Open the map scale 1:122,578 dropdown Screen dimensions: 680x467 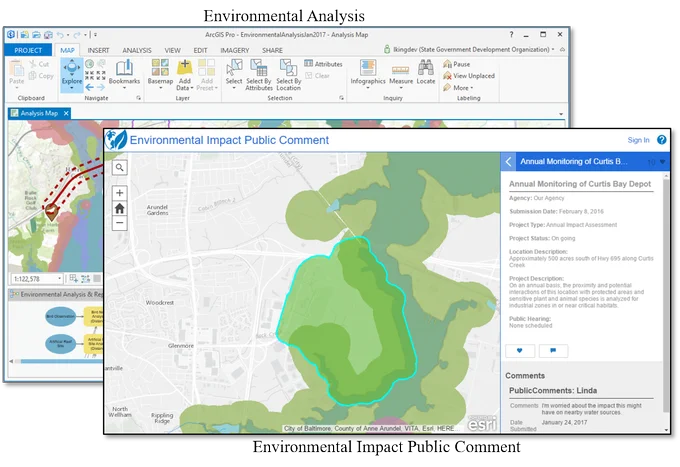tap(59, 278)
